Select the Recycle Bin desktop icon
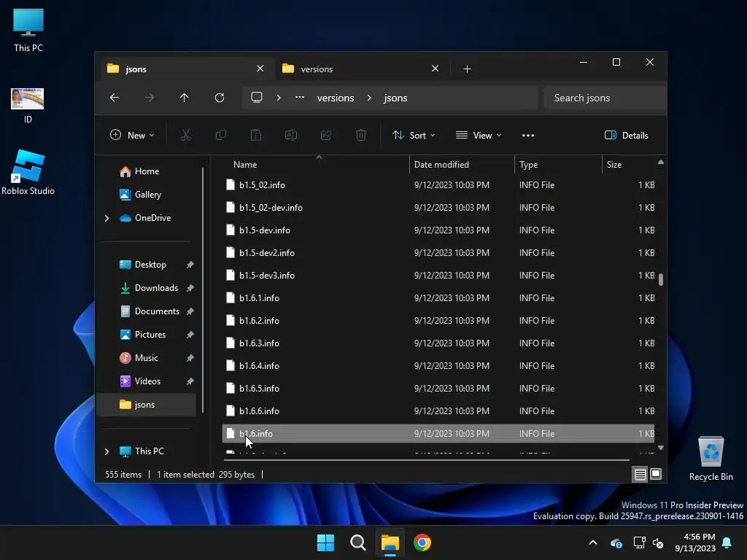This screenshot has height=560, width=747. click(x=711, y=459)
